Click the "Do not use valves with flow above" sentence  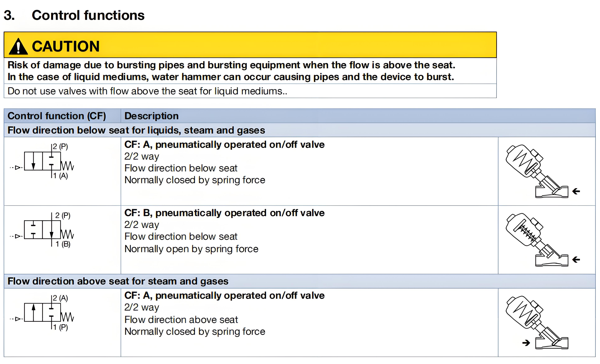147,91
